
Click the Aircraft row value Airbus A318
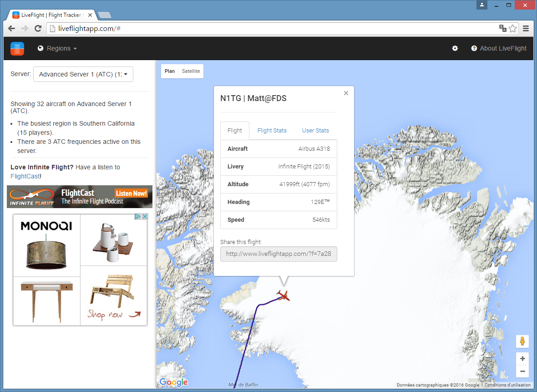(x=314, y=149)
